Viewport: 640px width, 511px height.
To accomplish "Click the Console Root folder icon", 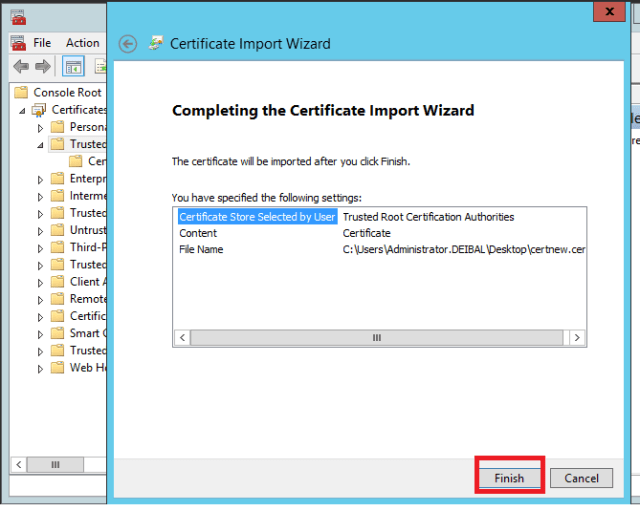I will coord(21,92).
